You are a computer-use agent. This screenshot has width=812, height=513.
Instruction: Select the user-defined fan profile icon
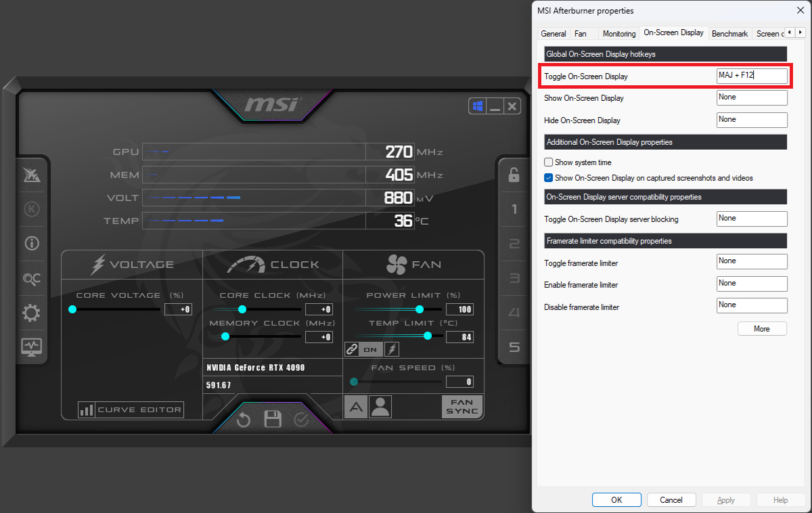(x=380, y=406)
